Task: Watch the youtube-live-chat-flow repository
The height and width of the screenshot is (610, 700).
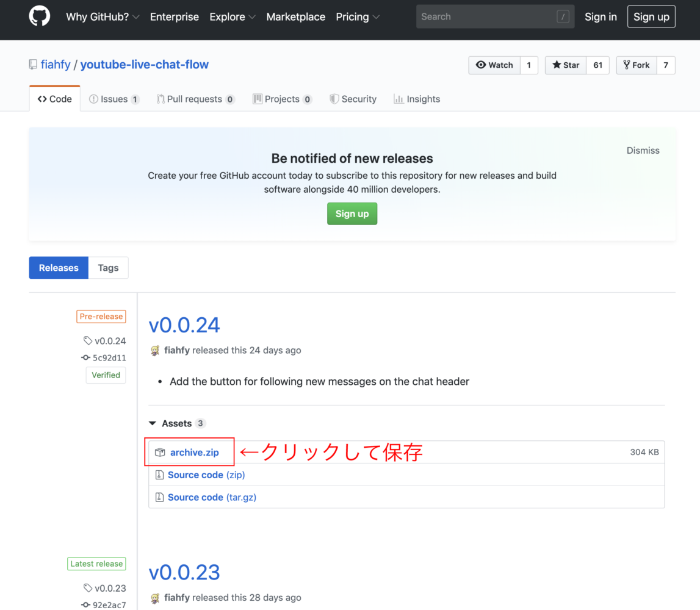Action: click(x=494, y=65)
